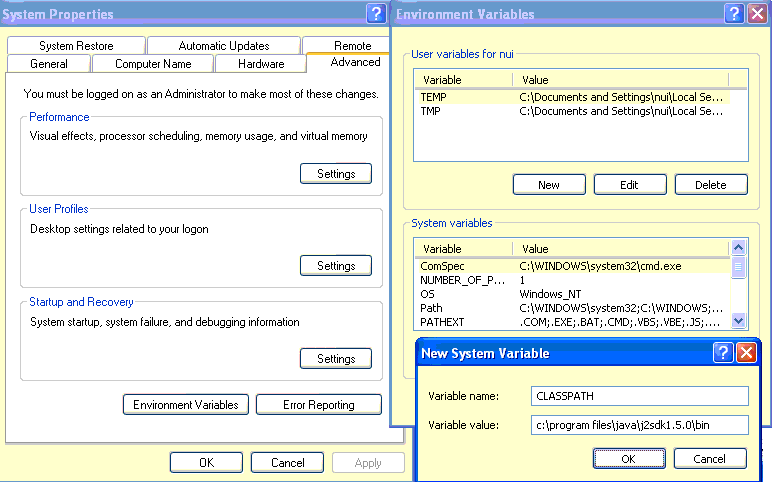Select the TMP user variable row
This screenshot has width=772, height=482.
[x=573, y=111]
